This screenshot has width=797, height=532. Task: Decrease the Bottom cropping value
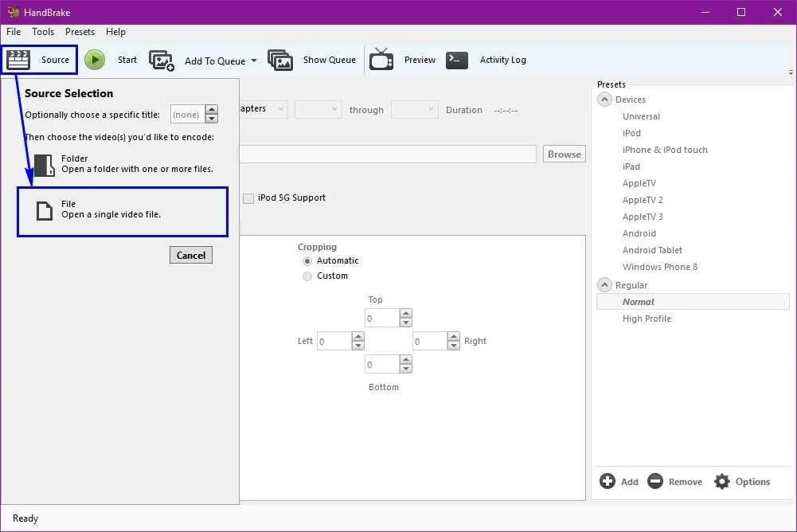click(405, 369)
